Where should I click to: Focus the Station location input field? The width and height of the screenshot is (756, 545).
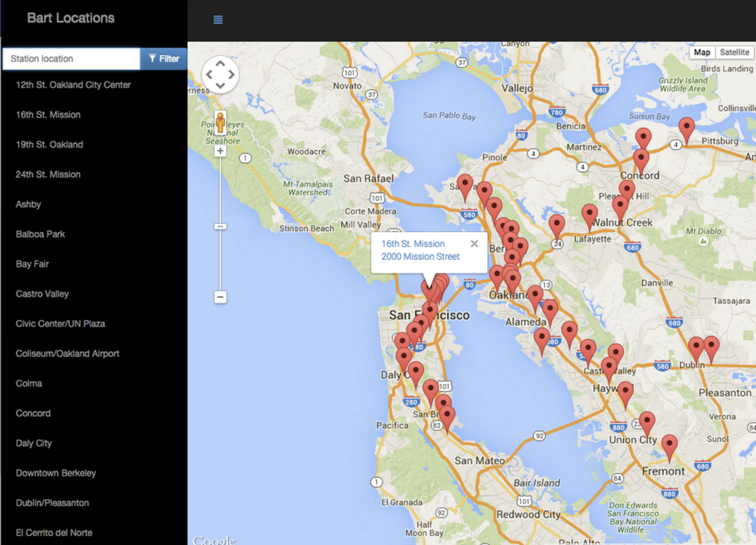(x=72, y=59)
